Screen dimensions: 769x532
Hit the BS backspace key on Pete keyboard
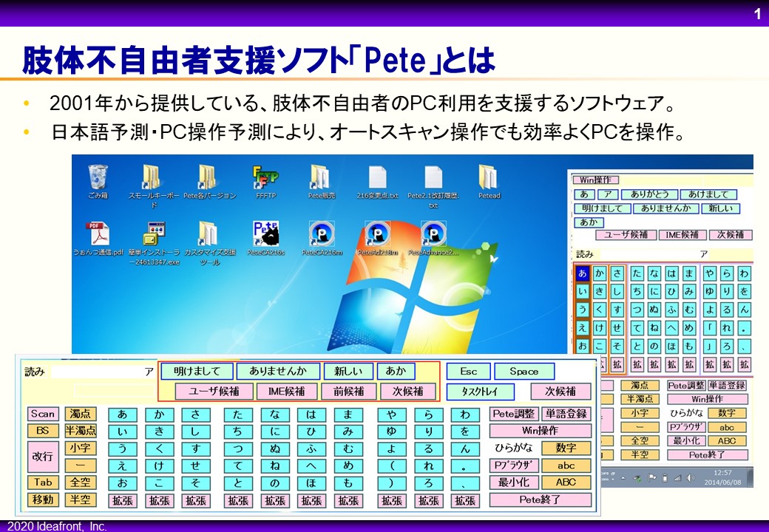coord(43,431)
